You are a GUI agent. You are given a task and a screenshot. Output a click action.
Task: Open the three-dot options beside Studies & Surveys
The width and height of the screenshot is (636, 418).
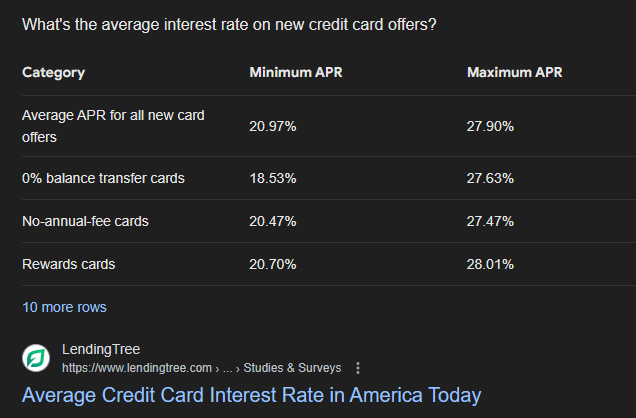click(358, 368)
